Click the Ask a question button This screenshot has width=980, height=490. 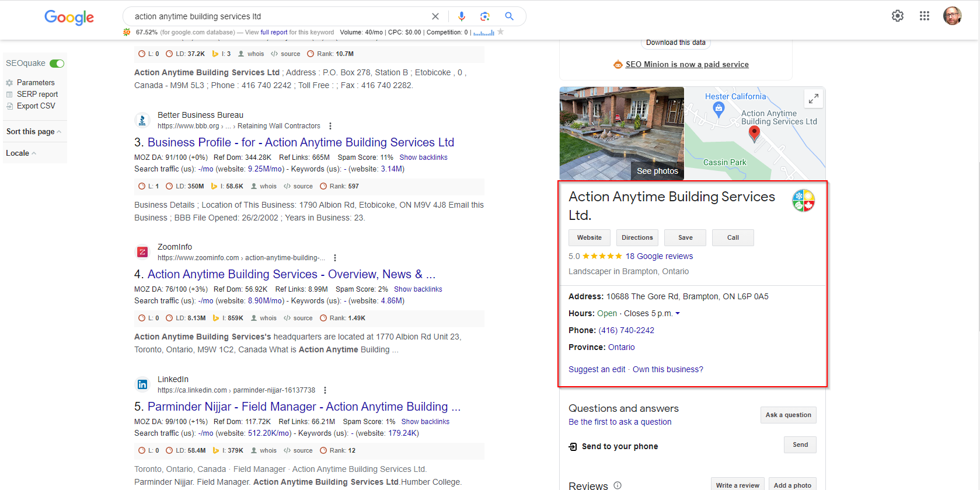(x=789, y=415)
